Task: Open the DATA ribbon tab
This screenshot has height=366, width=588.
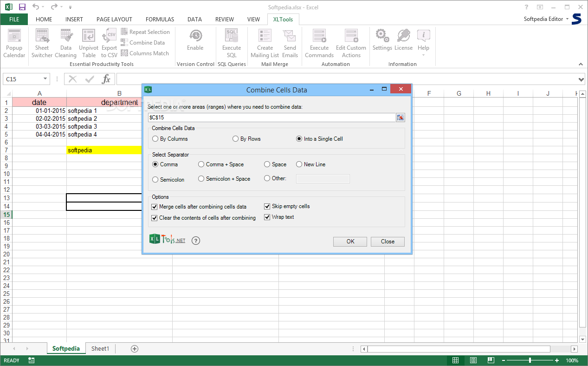Action: point(194,19)
